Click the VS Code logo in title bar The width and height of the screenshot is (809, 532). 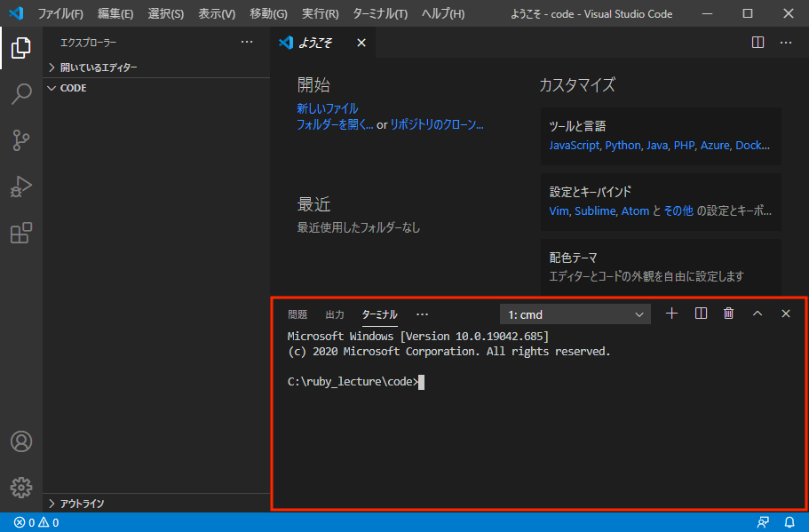point(16,13)
